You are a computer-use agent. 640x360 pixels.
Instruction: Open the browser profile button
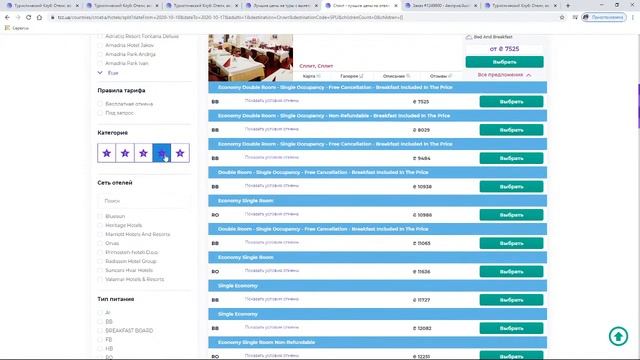click(x=604, y=18)
